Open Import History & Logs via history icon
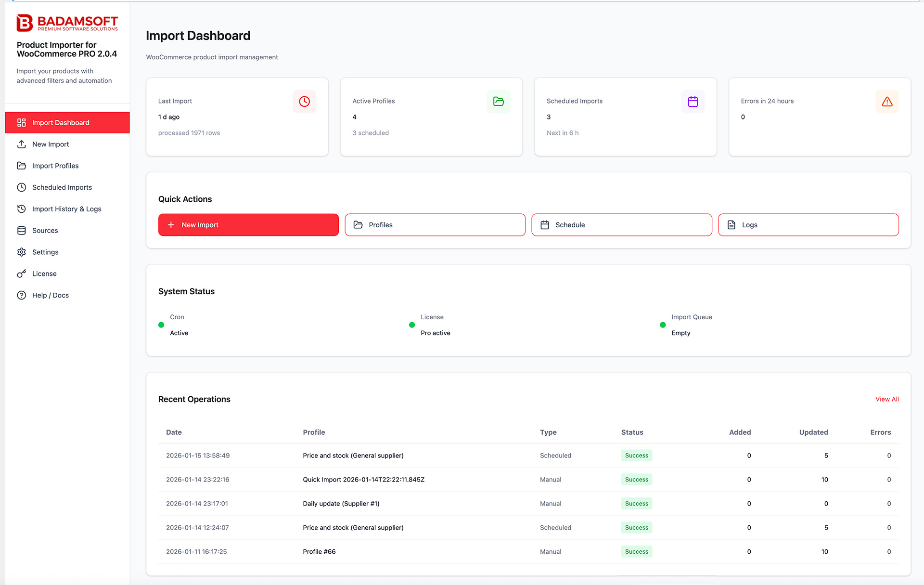Viewport: 924px width, 585px height. [21, 208]
